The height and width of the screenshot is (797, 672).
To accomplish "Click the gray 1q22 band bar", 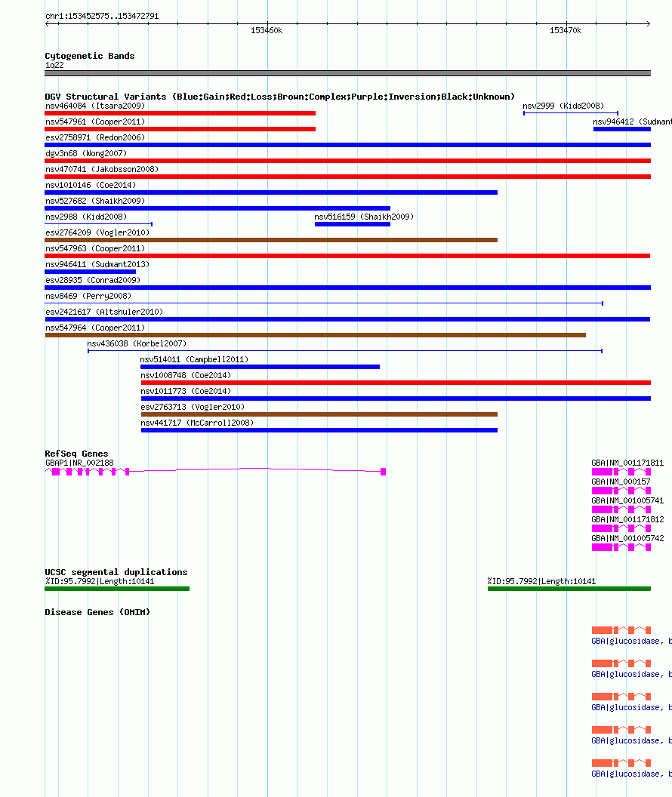I will [347, 73].
